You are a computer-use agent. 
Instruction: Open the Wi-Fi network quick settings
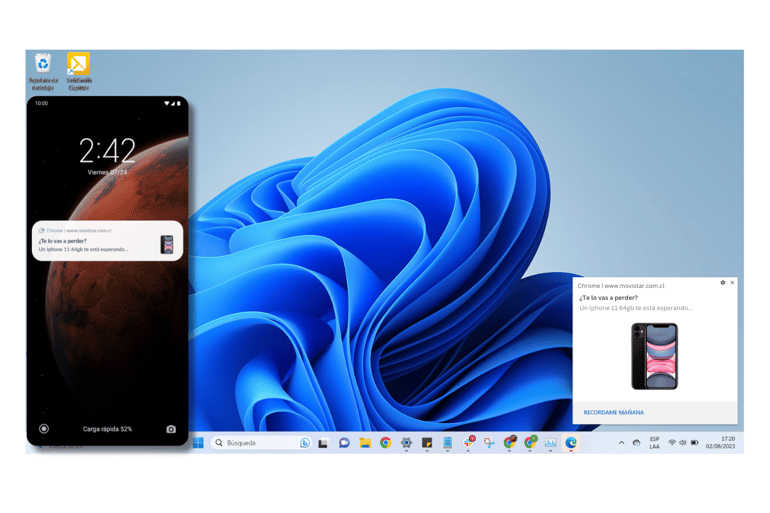tap(672, 443)
